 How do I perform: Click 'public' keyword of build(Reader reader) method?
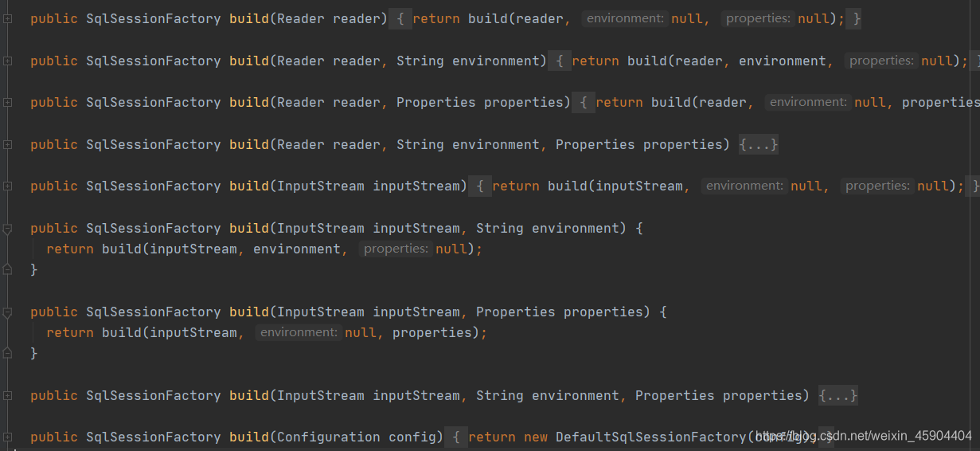[54, 18]
